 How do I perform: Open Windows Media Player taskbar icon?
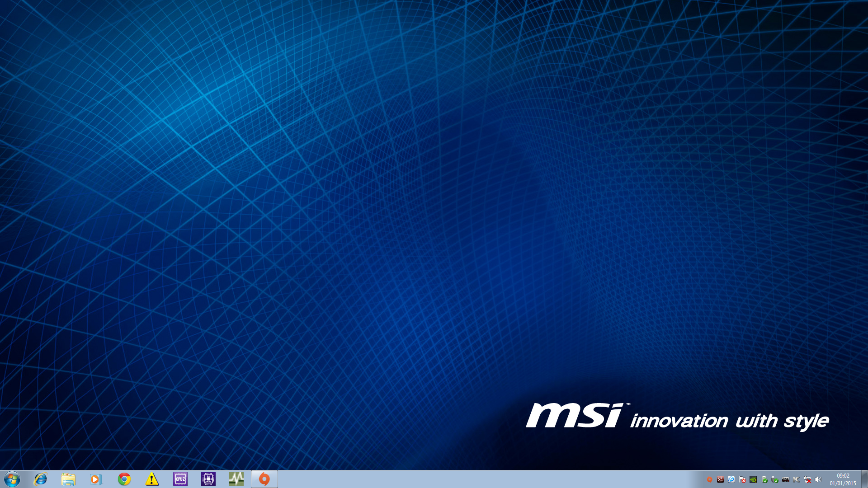pyautogui.click(x=96, y=479)
